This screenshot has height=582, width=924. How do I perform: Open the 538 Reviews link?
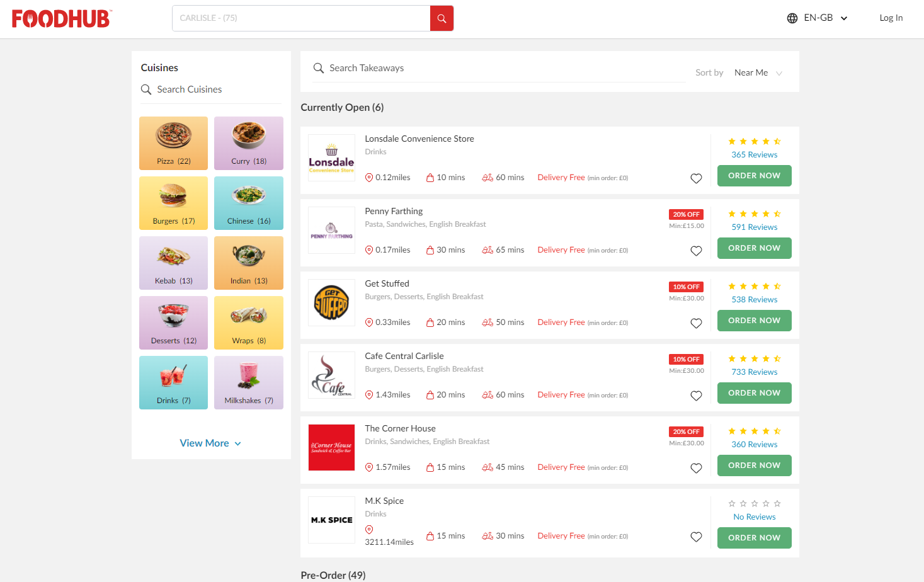pyautogui.click(x=754, y=300)
